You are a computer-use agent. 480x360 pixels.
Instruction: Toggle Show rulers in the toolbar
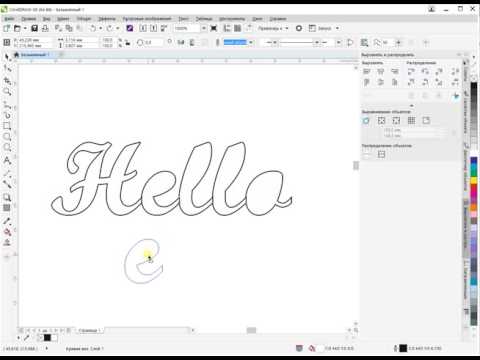pyautogui.click(x=227, y=28)
